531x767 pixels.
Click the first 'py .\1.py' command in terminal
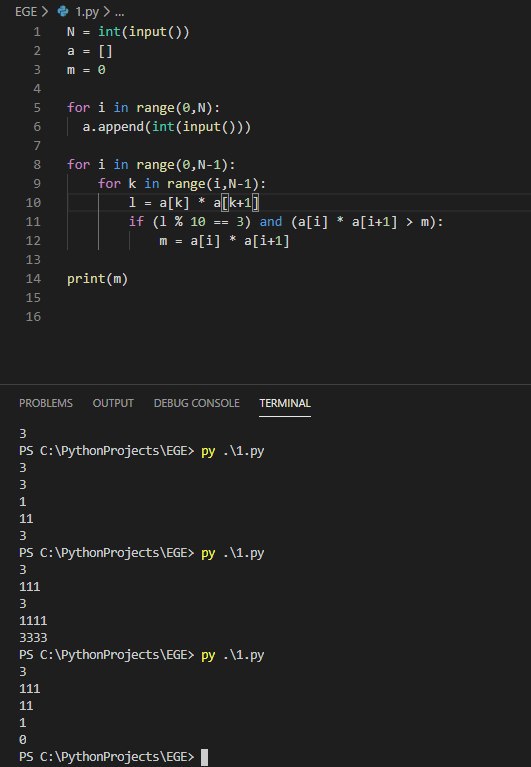pos(233,451)
